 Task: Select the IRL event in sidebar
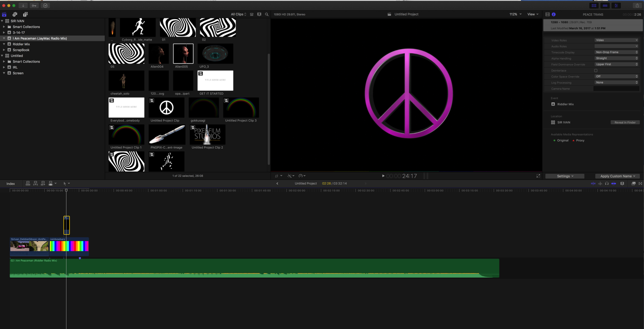click(15, 67)
